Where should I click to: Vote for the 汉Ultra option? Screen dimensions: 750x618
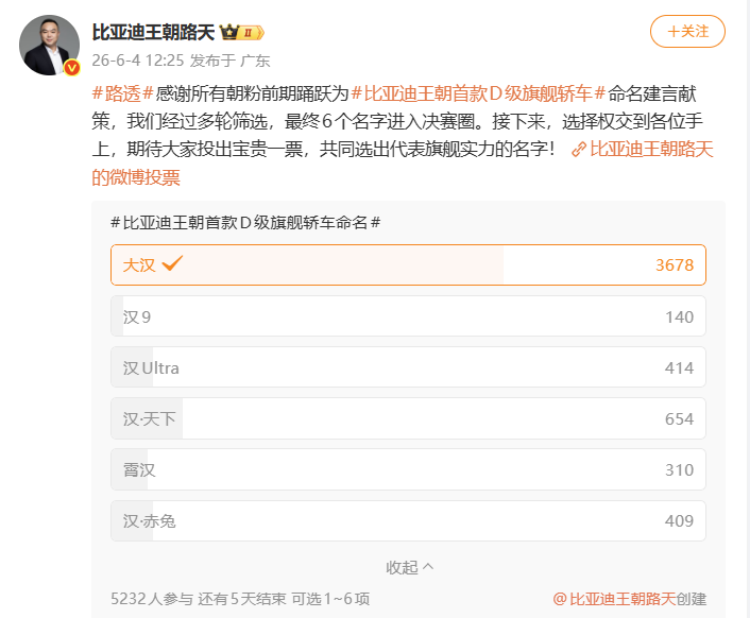click(x=408, y=367)
